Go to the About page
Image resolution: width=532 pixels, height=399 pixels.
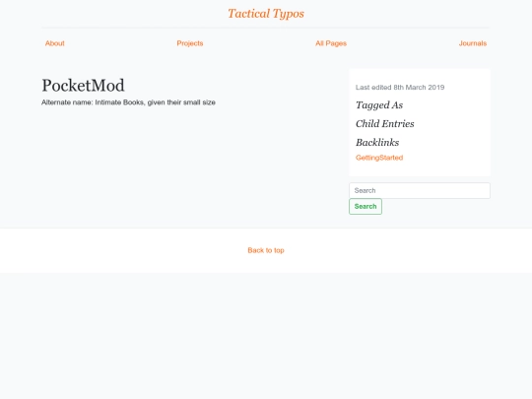pyautogui.click(x=54, y=43)
